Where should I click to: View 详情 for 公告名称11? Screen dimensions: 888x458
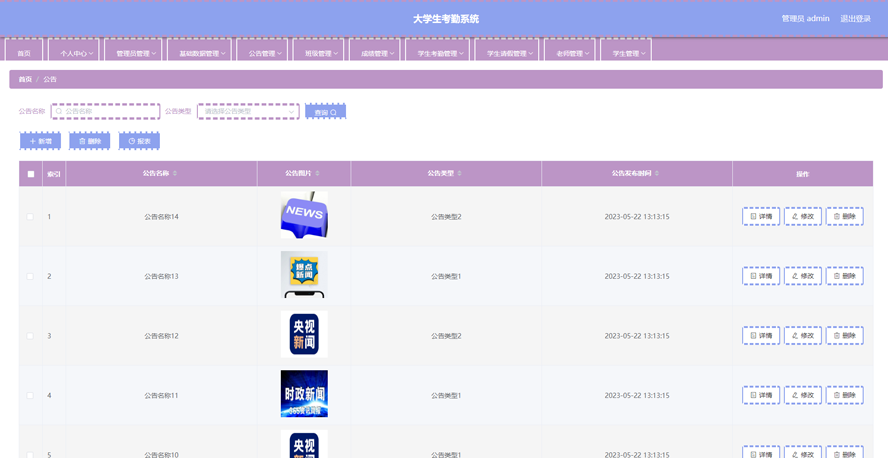[761, 395]
